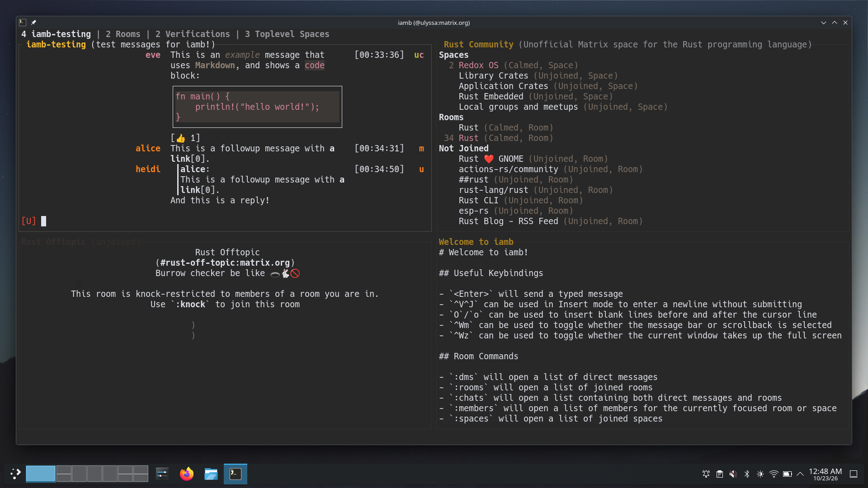Image resolution: width=868 pixels, height=488 pixels.
Task: Launch Firefox from the taskbar
Action: click(x=187, y=474)
